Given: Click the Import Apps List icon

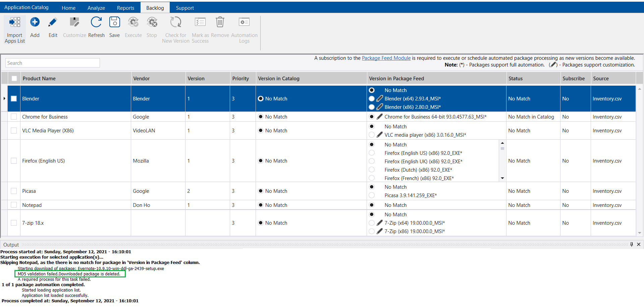Looking at the screenshot, I should [15, 22].
